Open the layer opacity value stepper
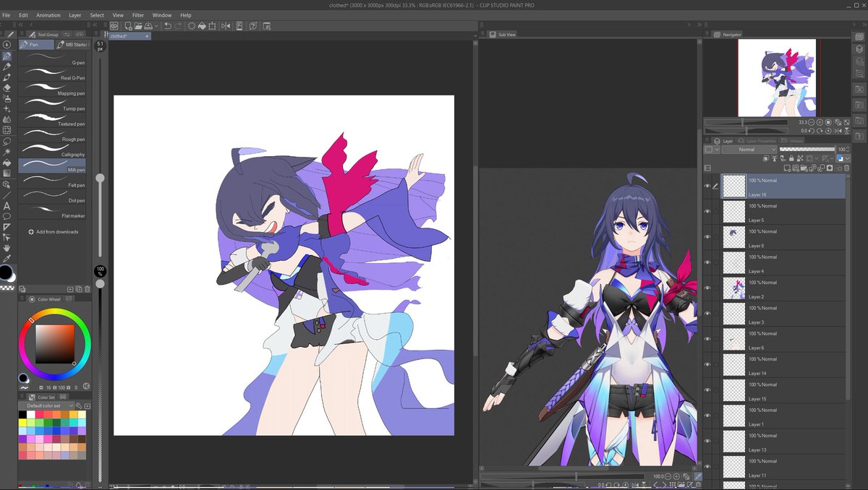Viewport: 868px width, 490px height. pyautogui.click(x=848, y=150)
